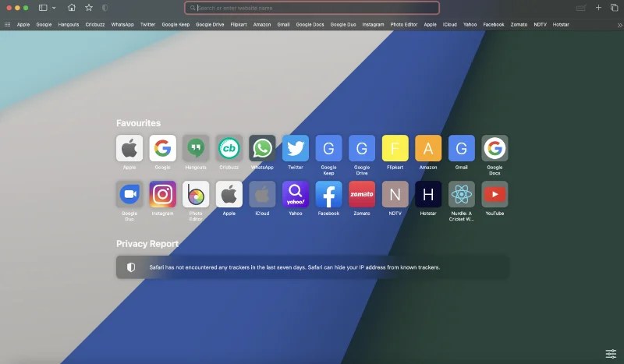Open Twitter bookmark in the favourites bar
The width and height of the screenshot is (624, 364).
[x=147, y=24]
